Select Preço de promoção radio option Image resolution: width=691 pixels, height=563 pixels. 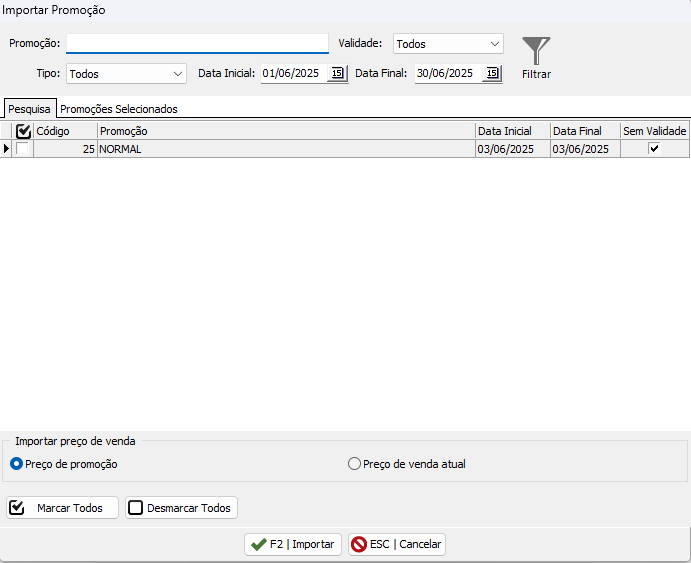click(16, 464)
